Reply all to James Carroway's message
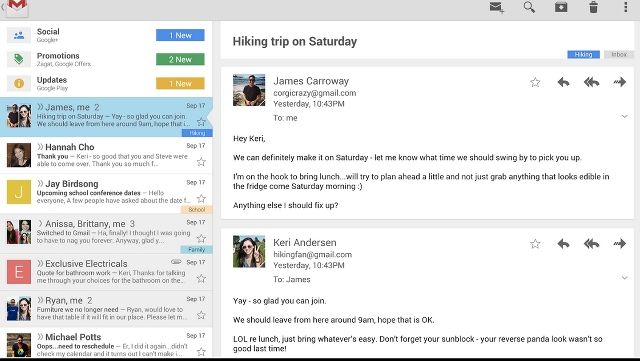Image resolution: width=640 pixels, height=361 pixels. [x=591, y=82]
